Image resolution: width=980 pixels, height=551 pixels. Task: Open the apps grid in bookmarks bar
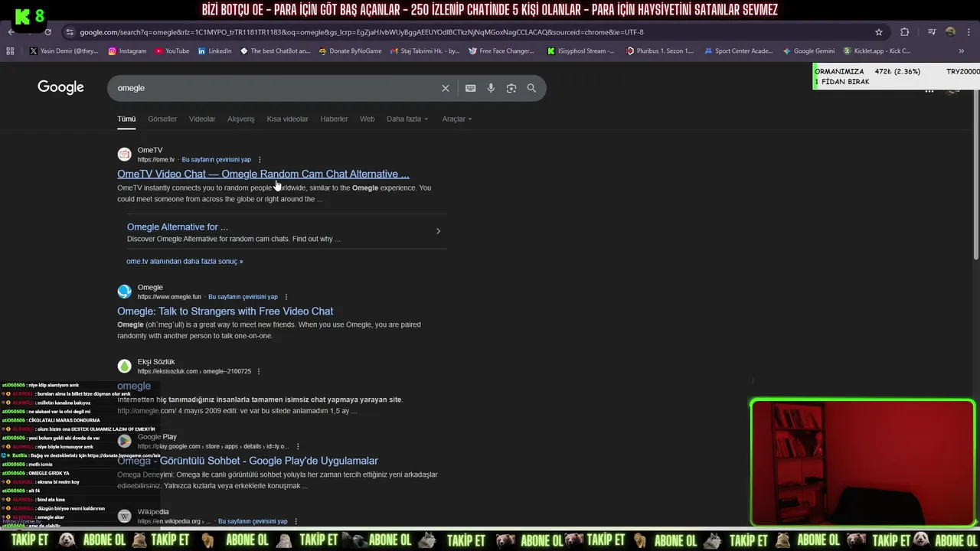point(10,51)
